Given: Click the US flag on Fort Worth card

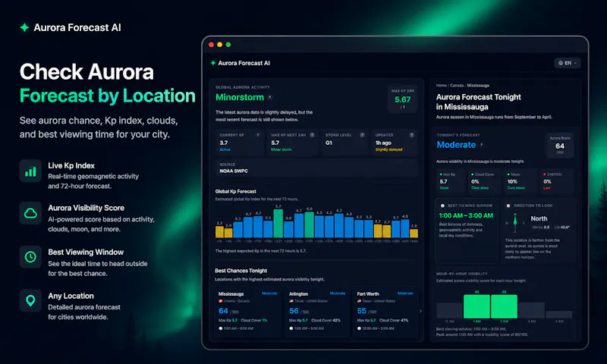Looking at the screenshot, I should 359,301.
